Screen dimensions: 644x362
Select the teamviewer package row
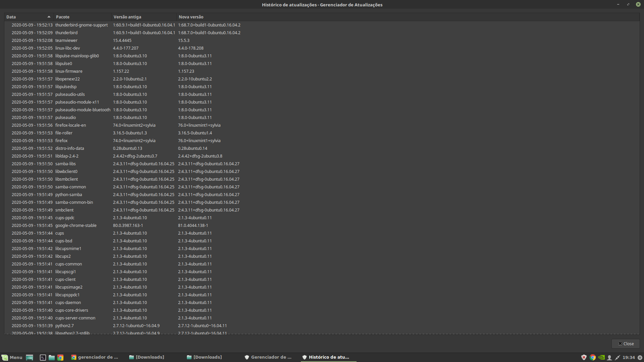coord(66,41)
